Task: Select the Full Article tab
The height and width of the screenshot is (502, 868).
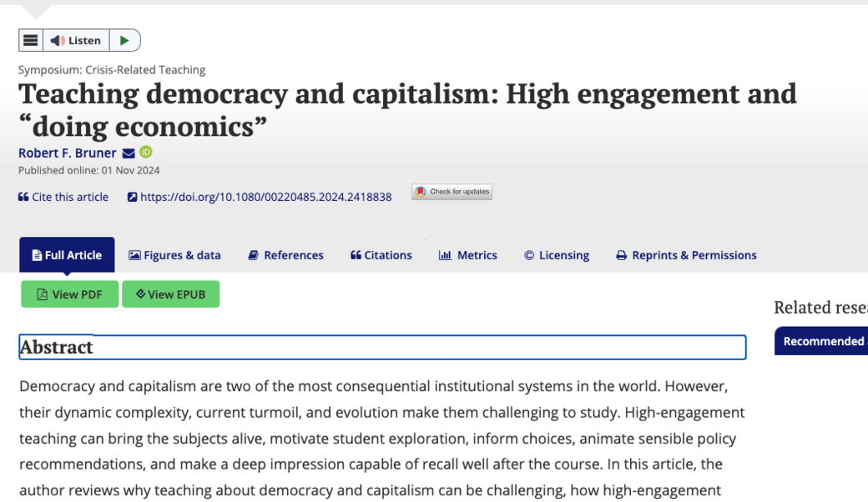Action: click(67, 255)
